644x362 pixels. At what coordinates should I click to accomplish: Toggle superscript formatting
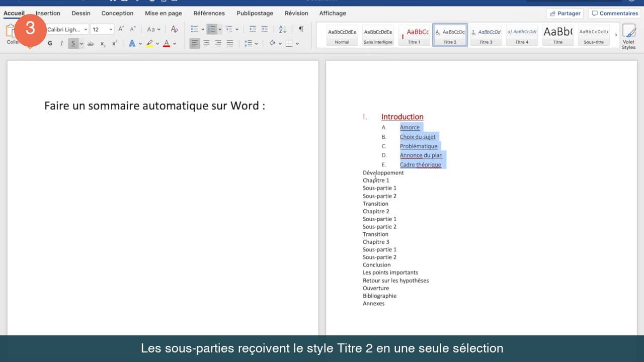114,44
